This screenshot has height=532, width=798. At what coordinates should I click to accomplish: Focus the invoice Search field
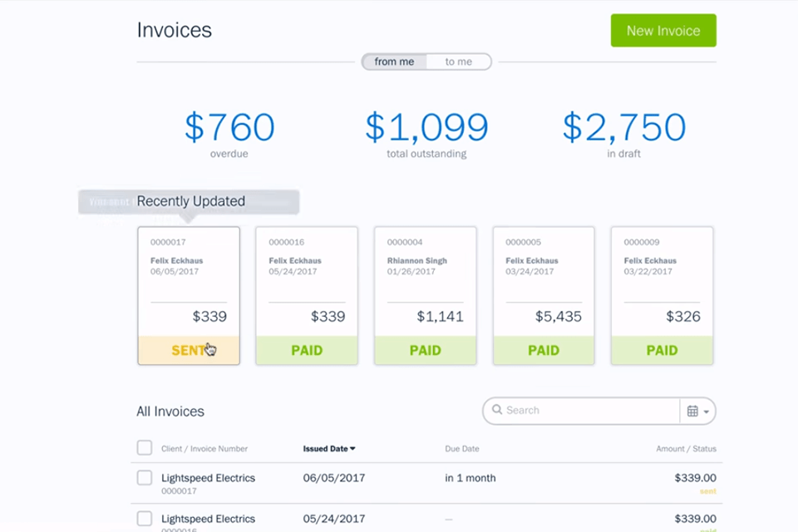click(581, 411)
